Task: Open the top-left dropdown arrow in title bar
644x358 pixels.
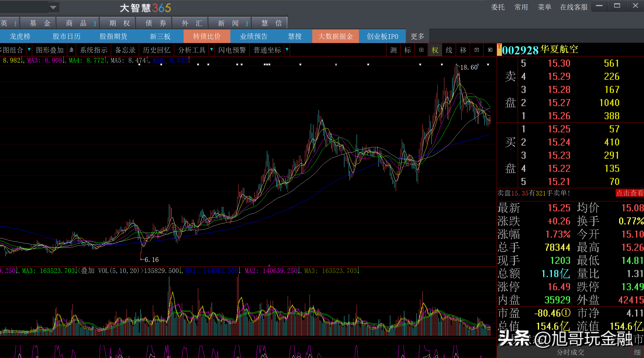Action: point(53,7)
